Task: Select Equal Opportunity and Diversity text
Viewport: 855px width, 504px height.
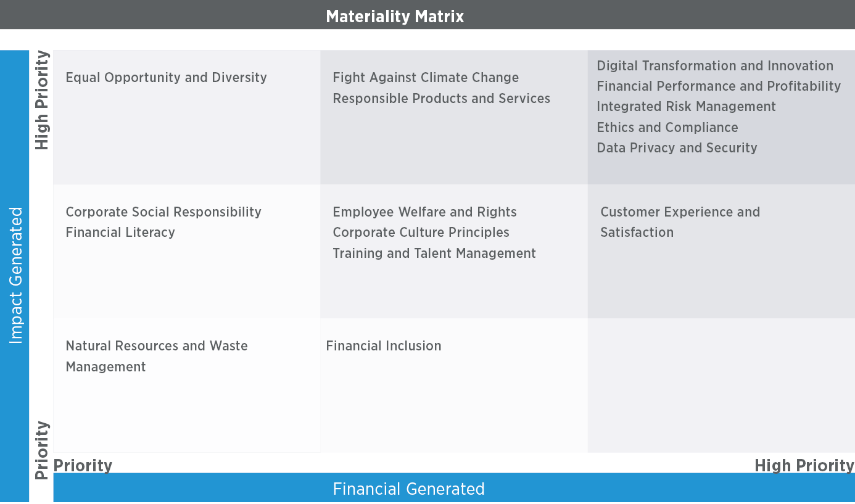Action: (166, 78)
